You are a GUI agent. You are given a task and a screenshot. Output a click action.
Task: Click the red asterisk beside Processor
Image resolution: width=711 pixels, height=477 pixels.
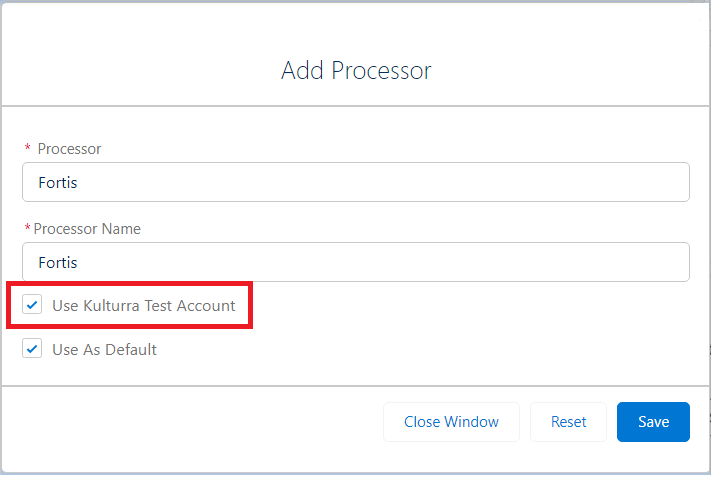tap(28, 149)
